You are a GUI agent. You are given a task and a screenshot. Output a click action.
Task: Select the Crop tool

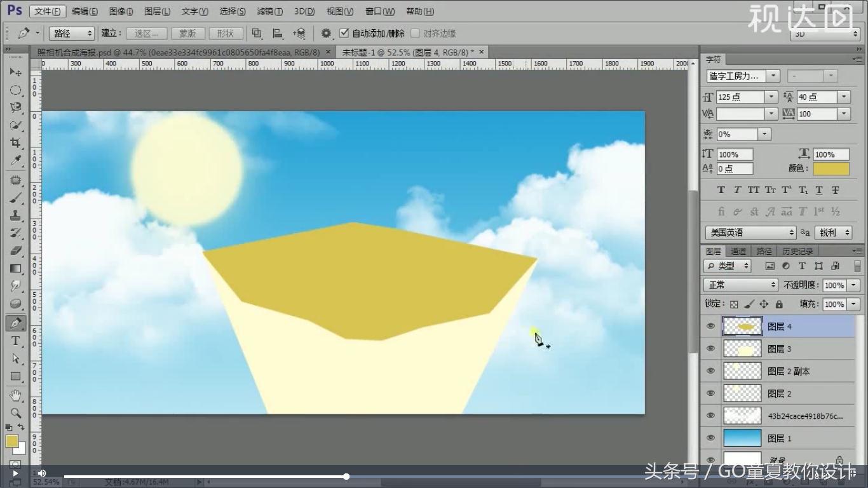15,143
